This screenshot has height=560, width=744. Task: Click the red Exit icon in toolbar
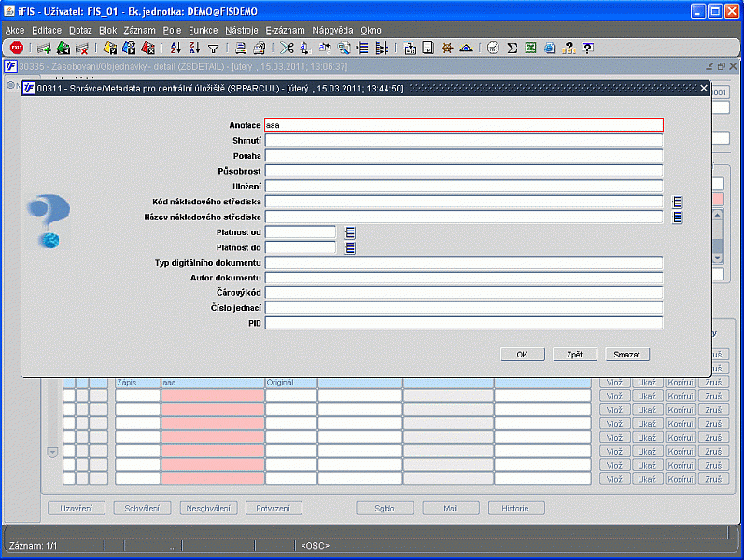pyautogui.click(x=17, y=48)
